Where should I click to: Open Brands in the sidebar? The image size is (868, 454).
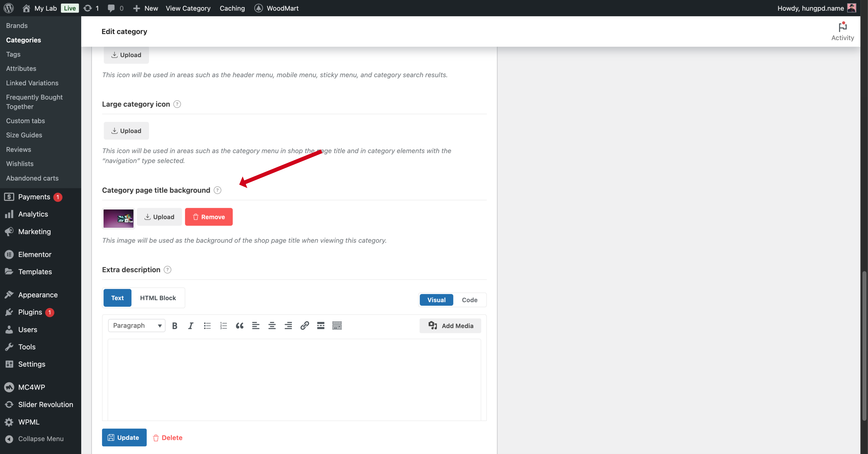point(17,26)
